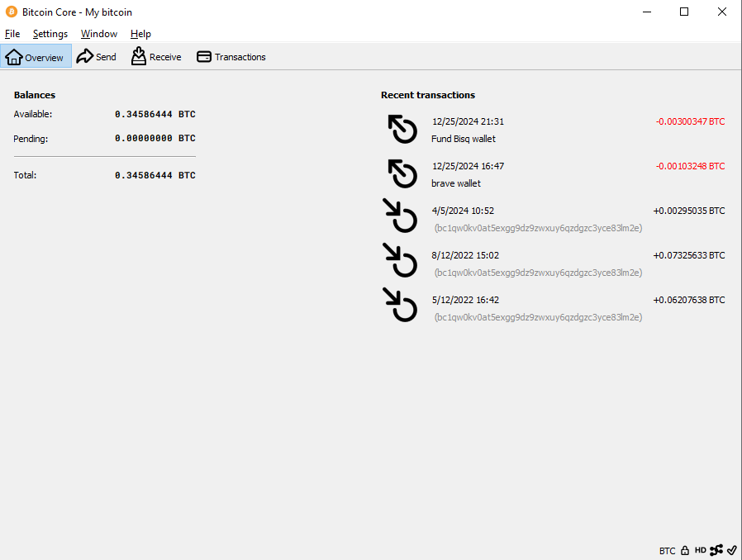Click the Bitcoin Core logo in title bar
The width and height of the screenshot is (742, 560).
point(12,12)
